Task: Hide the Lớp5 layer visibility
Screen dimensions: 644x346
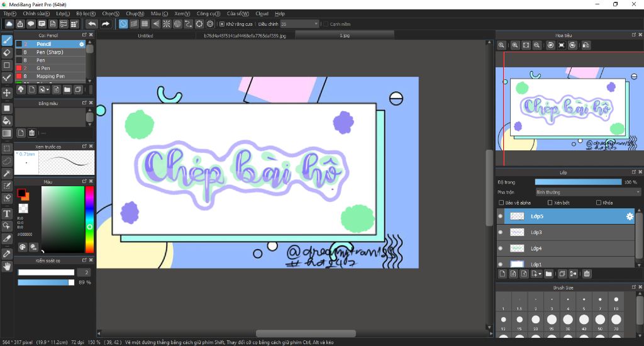Action: [500, 216]
